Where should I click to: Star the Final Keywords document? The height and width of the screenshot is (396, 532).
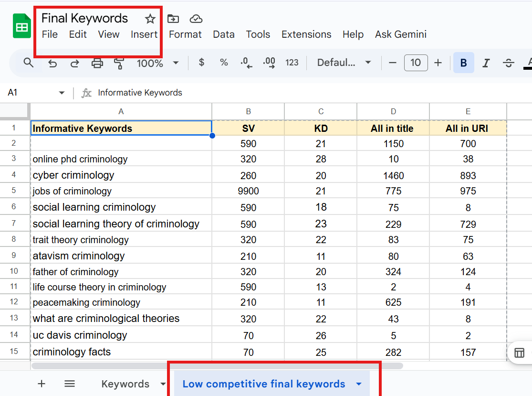coord(150,19)
